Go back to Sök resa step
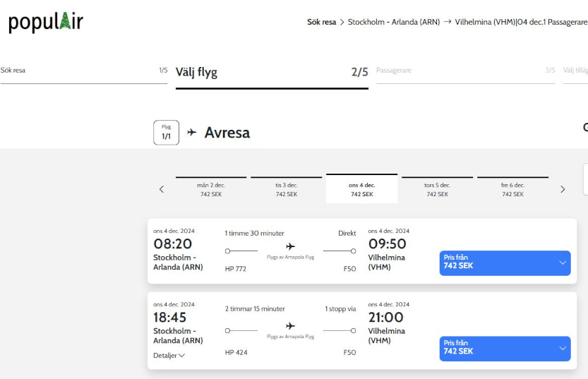The height and width of the screenshot is (379, 588). click(83, 71)
